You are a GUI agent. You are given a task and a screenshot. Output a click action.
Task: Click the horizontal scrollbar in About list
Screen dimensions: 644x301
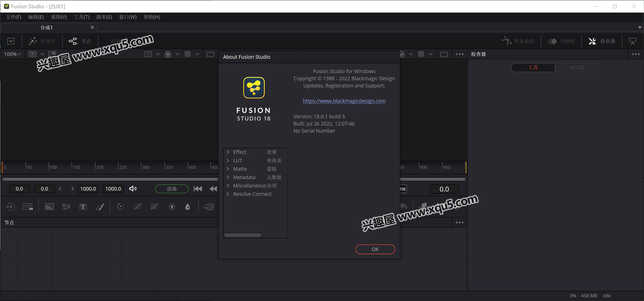[243, 235]
